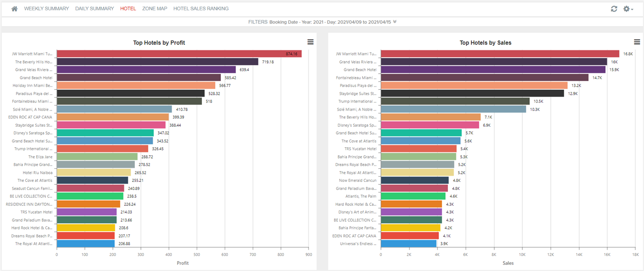The width and height of the screenshot is (644, 271).
Task: Click Hotel Riu Naiboa profit bar
Action: click(x=94, y=173)
